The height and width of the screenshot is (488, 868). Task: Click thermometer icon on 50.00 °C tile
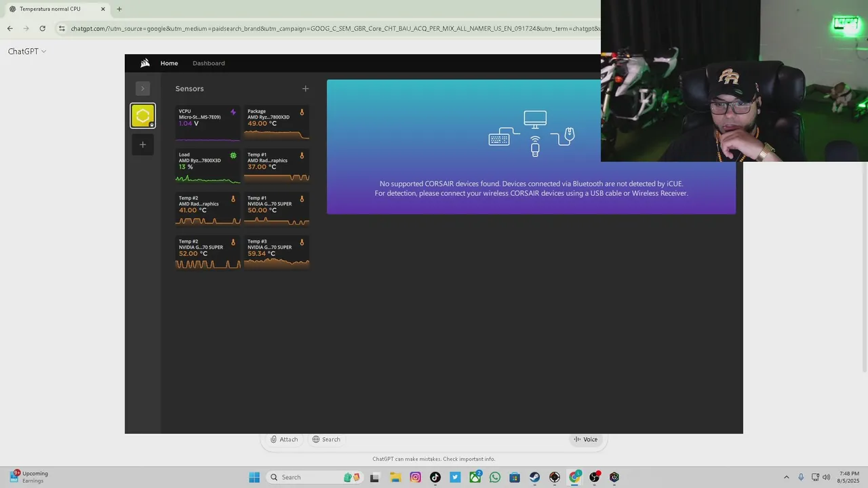coord(302,199)
